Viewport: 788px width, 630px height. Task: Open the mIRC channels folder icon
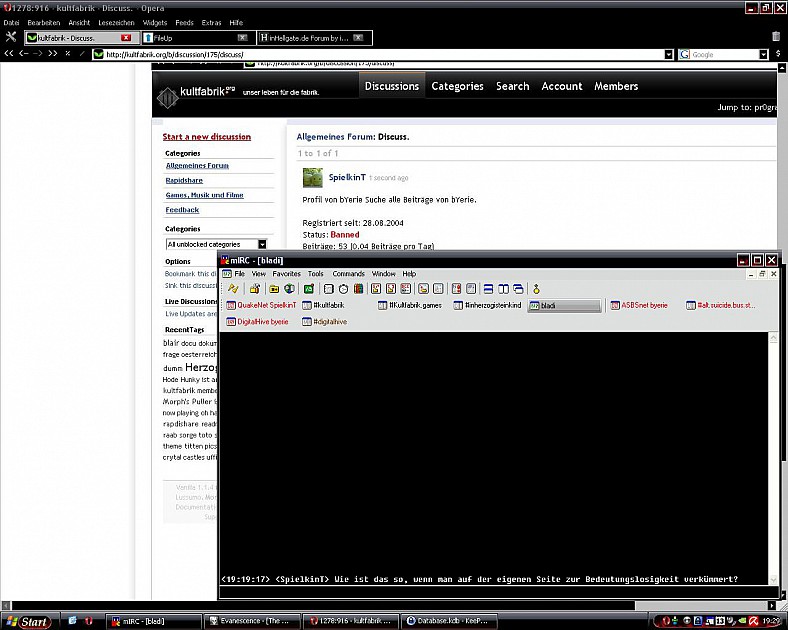pos(274,289)
